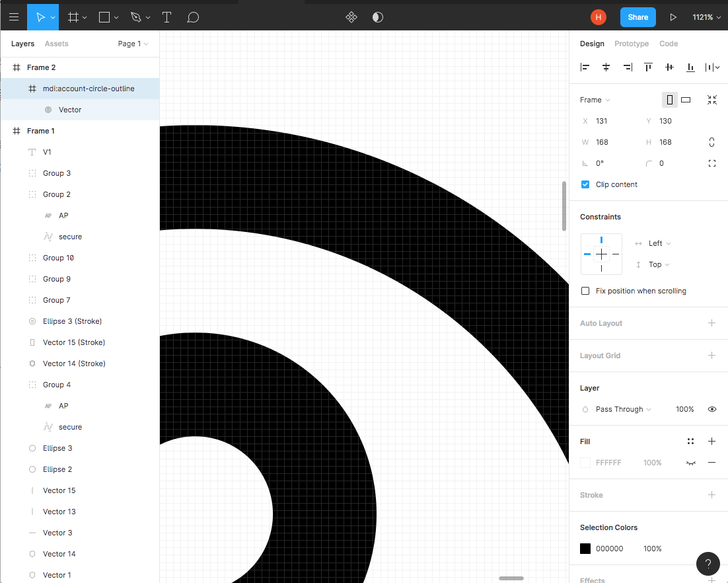
Task: Open the Pass Through blend mode dropdown
Action: (622, 409)
